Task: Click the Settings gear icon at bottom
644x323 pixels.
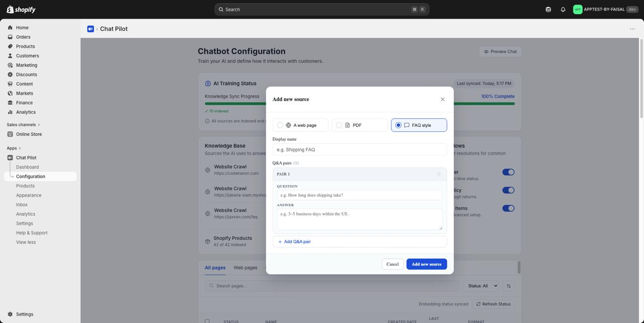Action: click(x=10, y=314)
